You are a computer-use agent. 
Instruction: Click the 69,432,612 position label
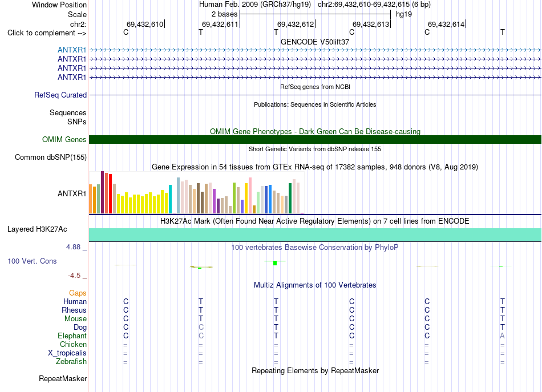(295, 24)
